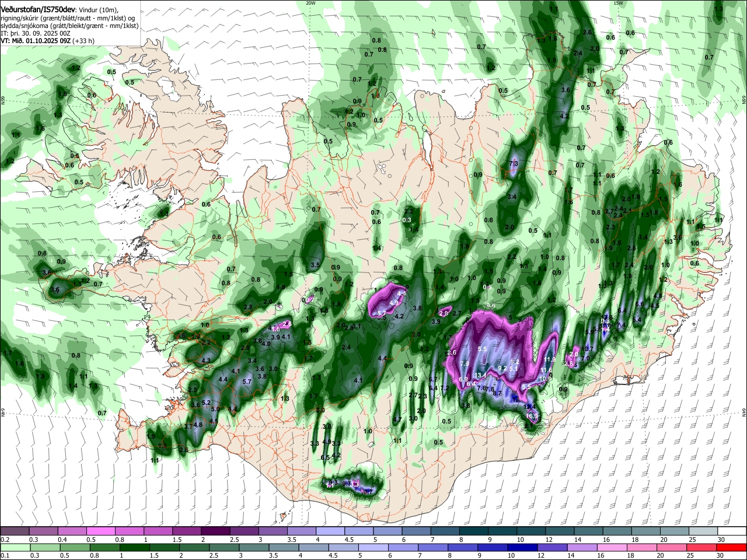
Task: Select the 'slydda/snjókoma' legend description line
Action: (x=69, y=26)
